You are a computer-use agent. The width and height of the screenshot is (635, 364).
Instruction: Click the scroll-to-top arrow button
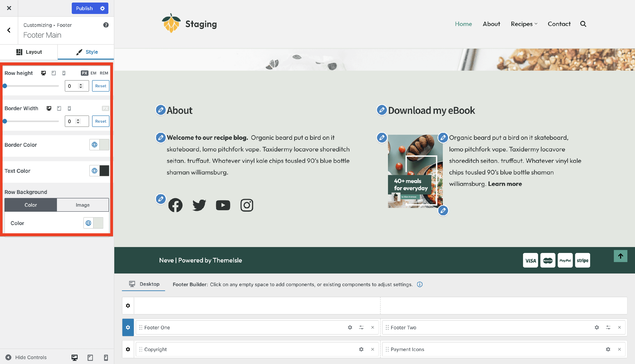pos(620,256)
